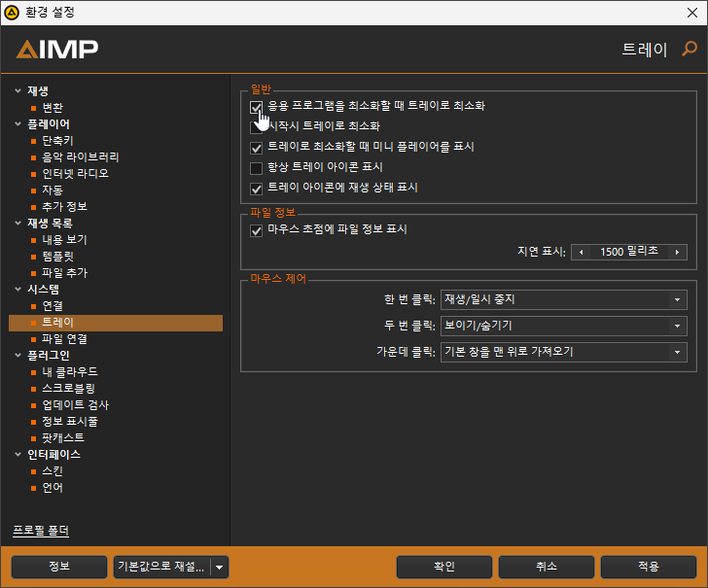Click the AIMP logo

[57, 50]
